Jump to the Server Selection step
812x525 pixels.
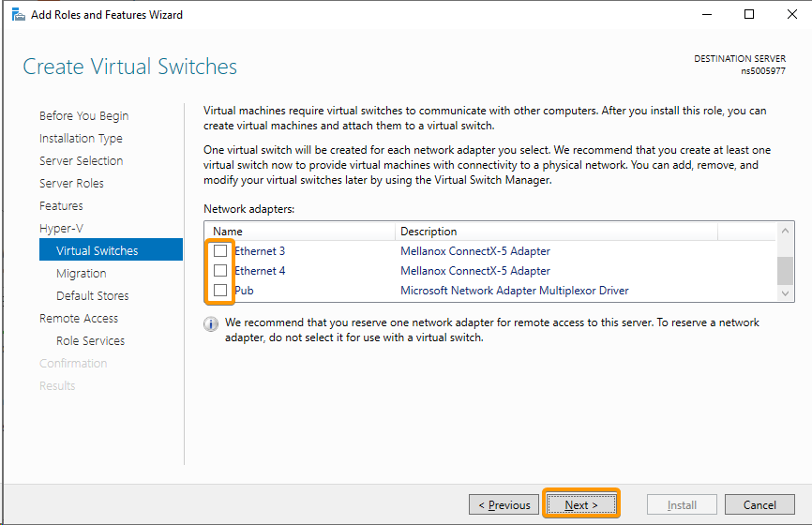pyautogui.click(x=81, y=161)
